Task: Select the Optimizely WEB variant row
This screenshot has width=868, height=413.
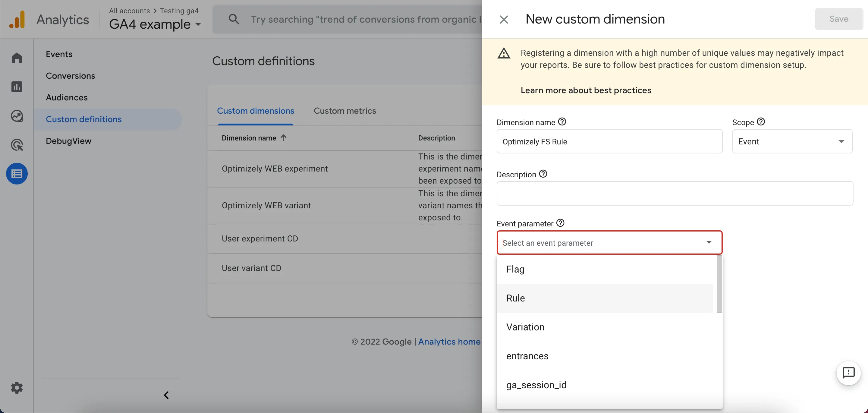Action: click(345, 206)
